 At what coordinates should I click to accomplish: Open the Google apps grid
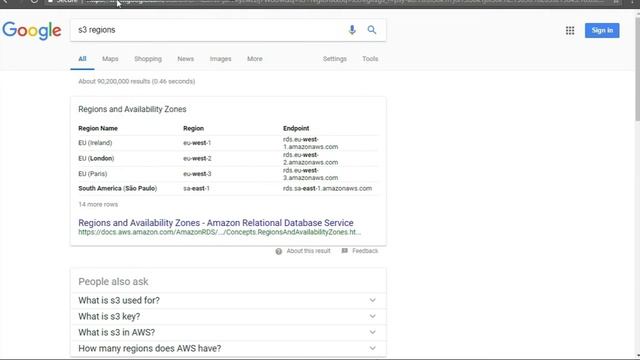pos(570,30)
